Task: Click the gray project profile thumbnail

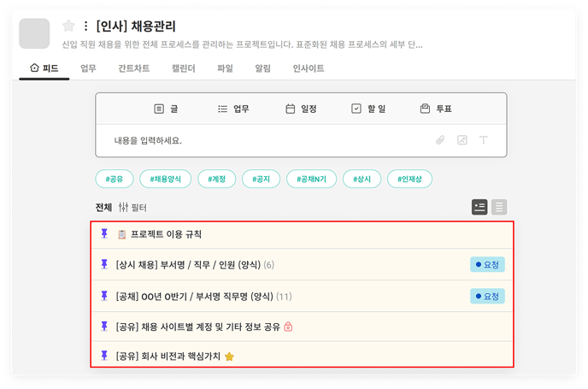Action: tap(34, 33)
